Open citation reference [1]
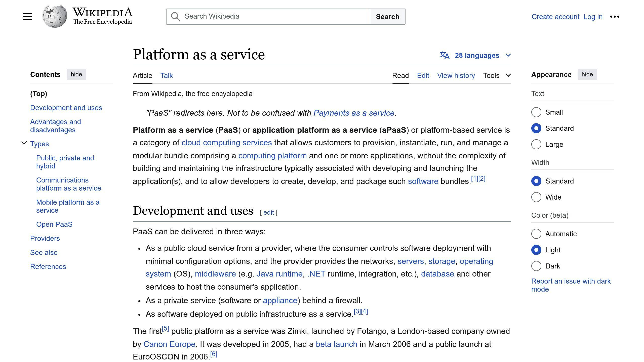The height and width of the screenshot is (362, 644). [474, 179]
